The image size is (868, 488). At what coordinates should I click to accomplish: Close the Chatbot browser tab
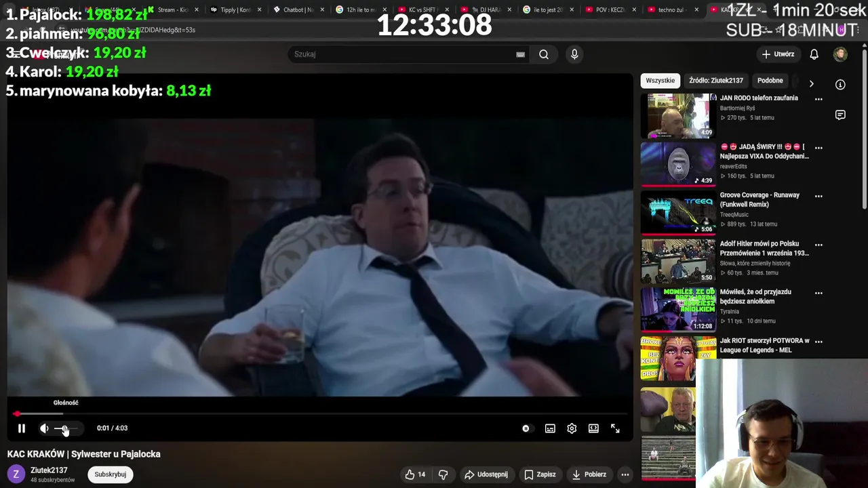(322, 10)
